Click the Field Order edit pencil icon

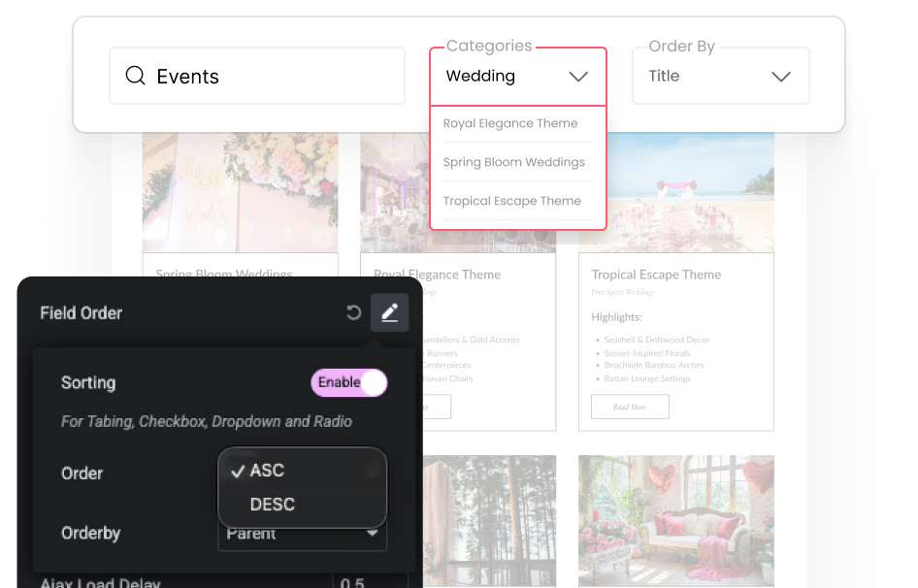click(x=390, y=312)
